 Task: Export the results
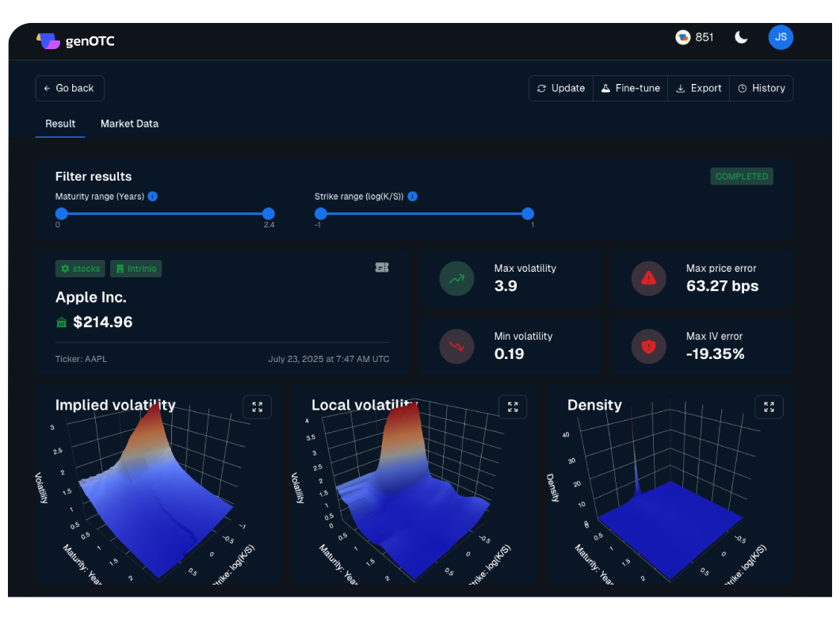pos(699,89)
